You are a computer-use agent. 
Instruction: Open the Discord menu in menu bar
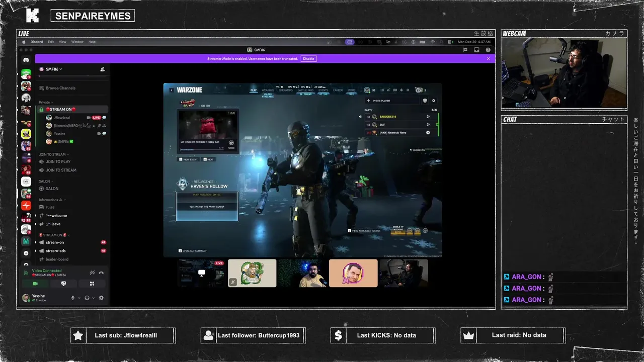coord(37,42)
